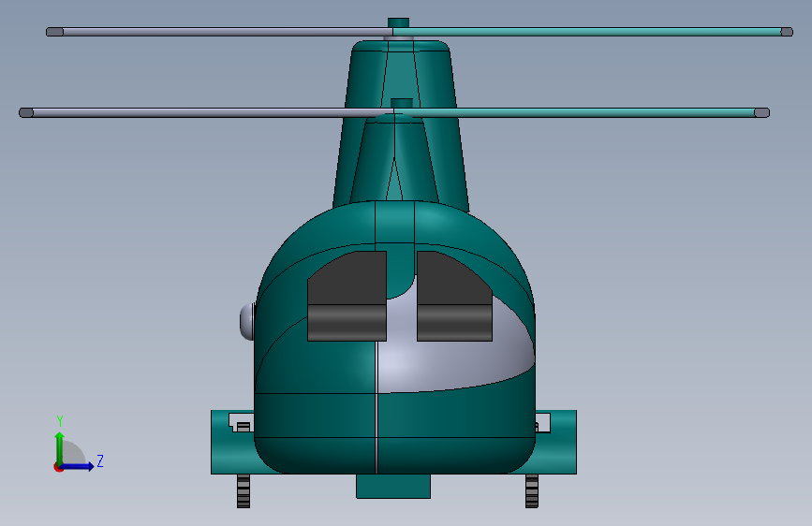
Task: Select the gray left blade of upper rotor
Action: [219, 32]
